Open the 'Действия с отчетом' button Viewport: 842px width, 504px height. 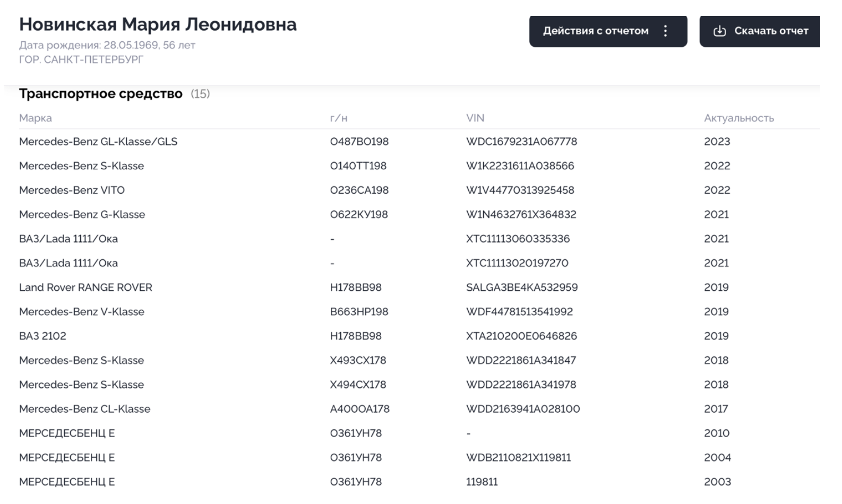pyautogui.click(x=608, y=31)
